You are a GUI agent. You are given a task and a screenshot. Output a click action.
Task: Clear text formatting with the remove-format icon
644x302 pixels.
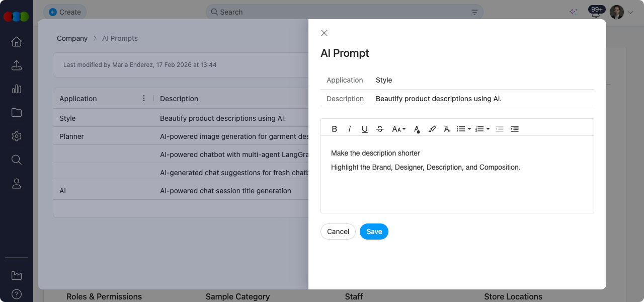coord(447,129)
